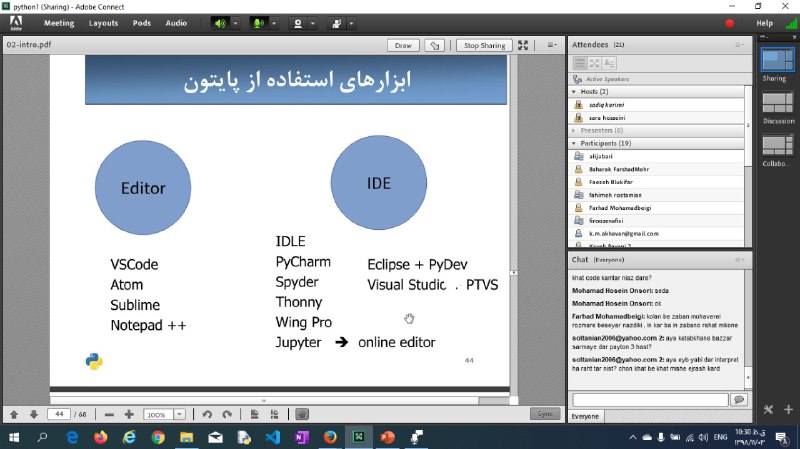Image resolution: width=800 pixels, height=449 pixels.
Task: Rotate document counterclockwise
Action: (x=207, y=414)
